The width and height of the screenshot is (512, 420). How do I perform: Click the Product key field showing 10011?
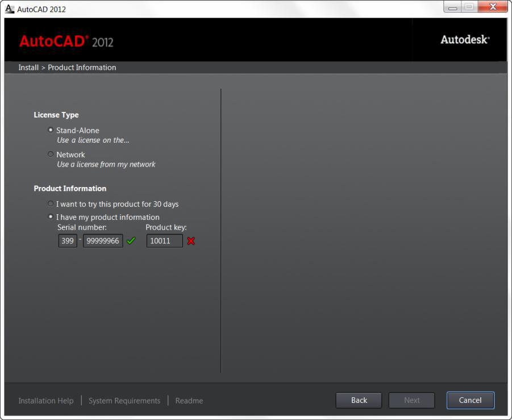point(164,240)
